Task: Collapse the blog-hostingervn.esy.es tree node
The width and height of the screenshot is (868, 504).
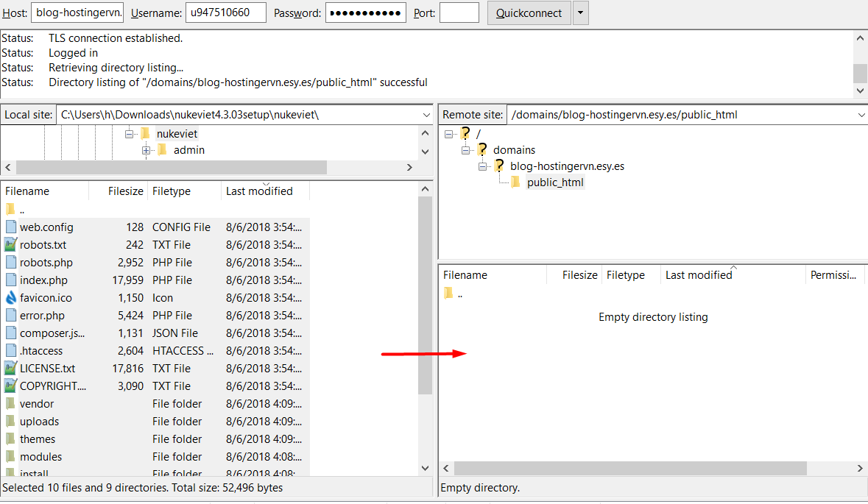Action: [482, 166]
